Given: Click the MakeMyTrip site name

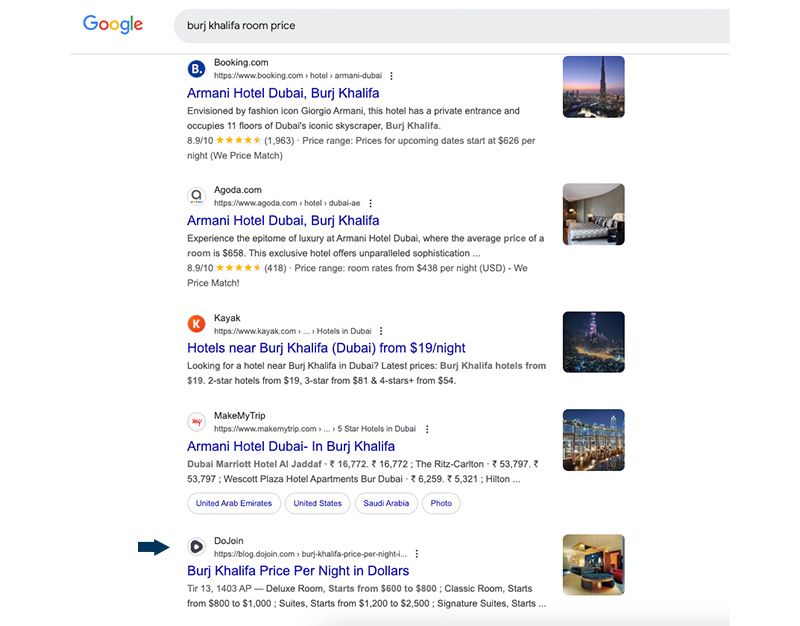Looking at the screenshot, I should click(240, 416).
